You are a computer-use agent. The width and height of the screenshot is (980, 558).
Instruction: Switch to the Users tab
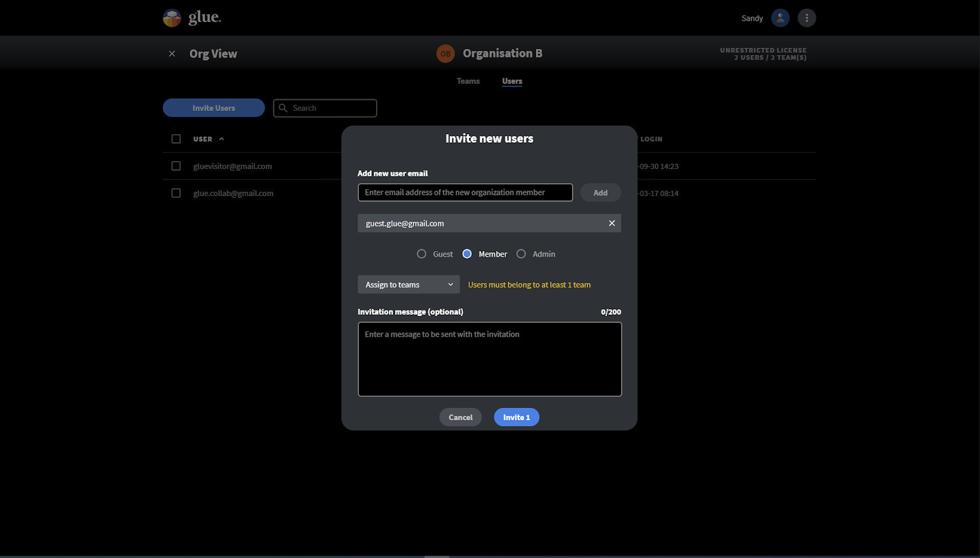pos(512,81)
